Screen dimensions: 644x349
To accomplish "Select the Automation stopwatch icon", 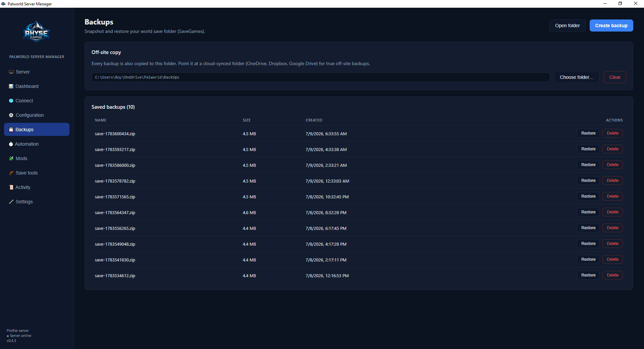I will pyautogui.click(x=11, y=144).
